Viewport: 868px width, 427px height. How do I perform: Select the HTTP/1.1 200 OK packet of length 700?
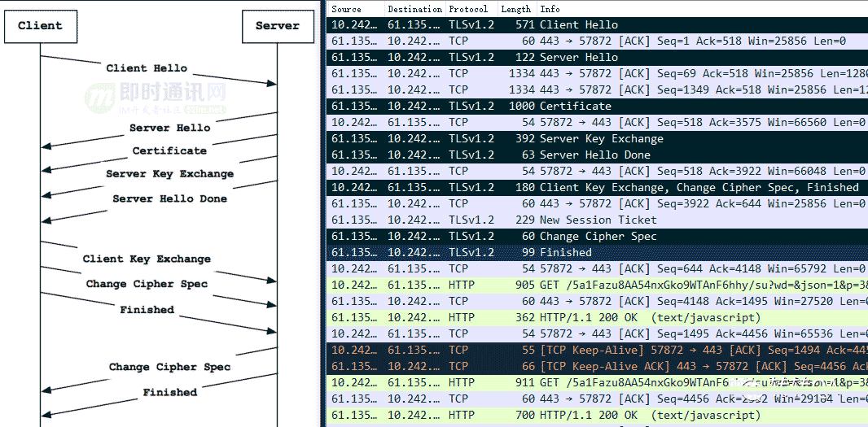click(x=598, y=416)
